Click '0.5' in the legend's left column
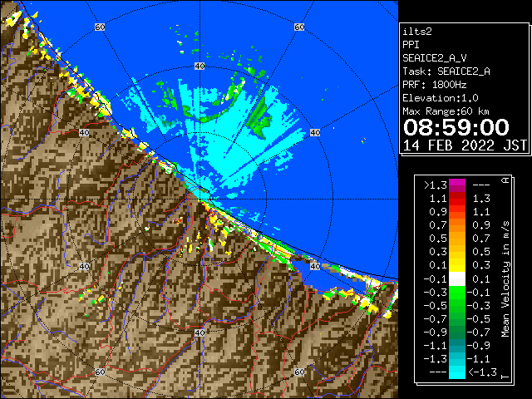This screenshot has height=399, width=532. [438, 239]
